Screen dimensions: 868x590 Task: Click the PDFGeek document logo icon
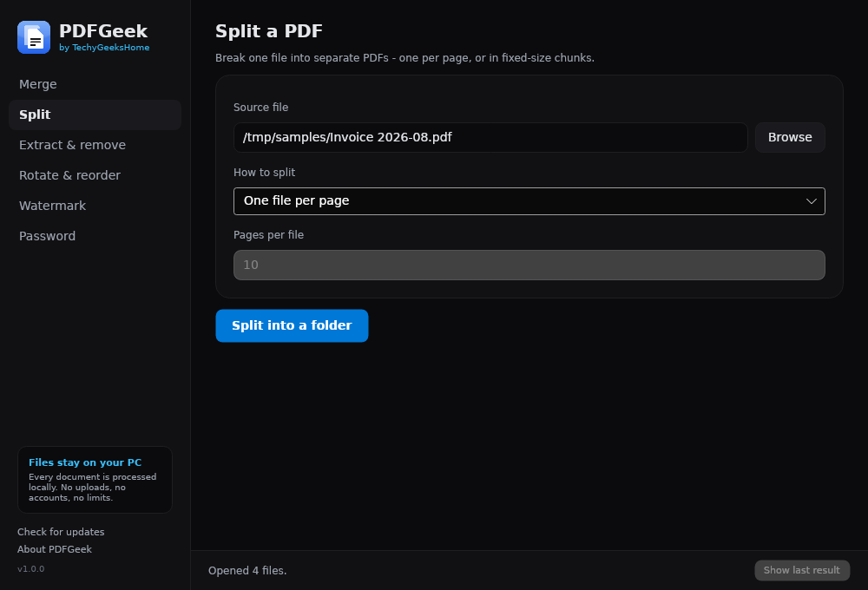coord(34,37)
